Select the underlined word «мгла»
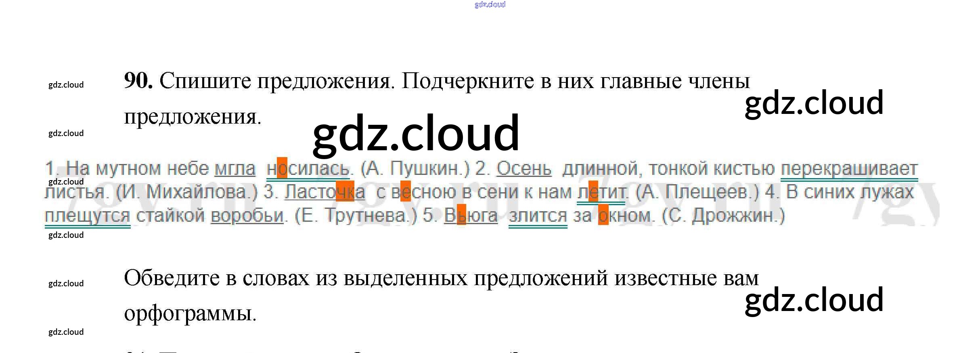The width and height of the screenshot is (980, 353). click(x=235, y=168)
